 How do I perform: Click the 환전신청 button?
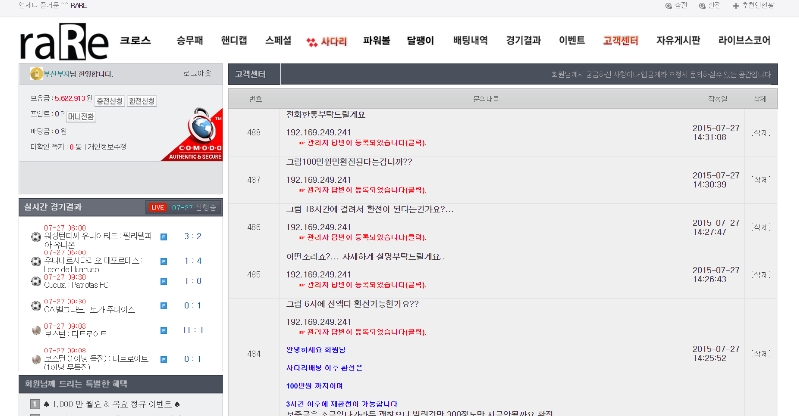[142, 101]
